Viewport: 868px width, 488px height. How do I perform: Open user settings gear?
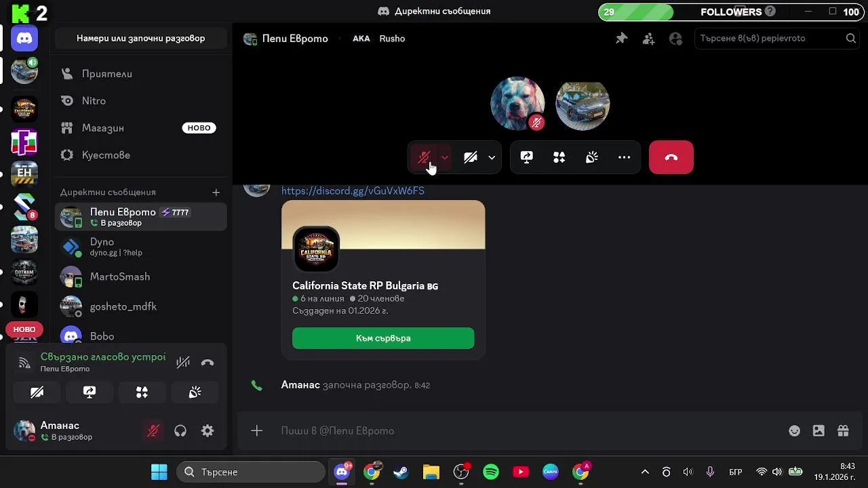pyautogui.click(x=208, y=430)
